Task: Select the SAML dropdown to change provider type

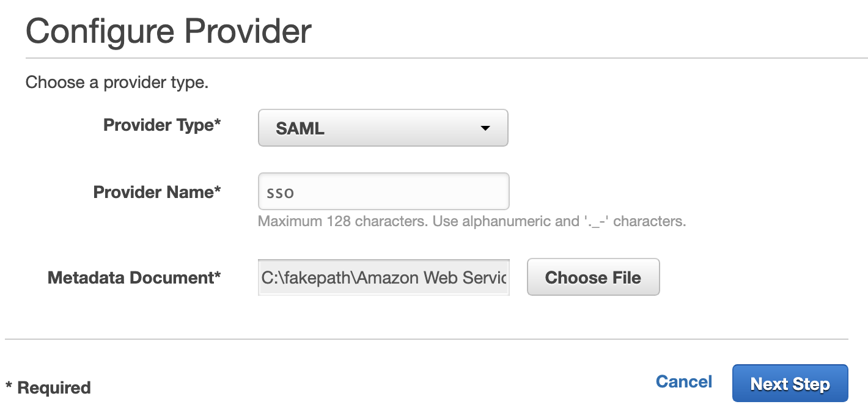Action: 383,128
